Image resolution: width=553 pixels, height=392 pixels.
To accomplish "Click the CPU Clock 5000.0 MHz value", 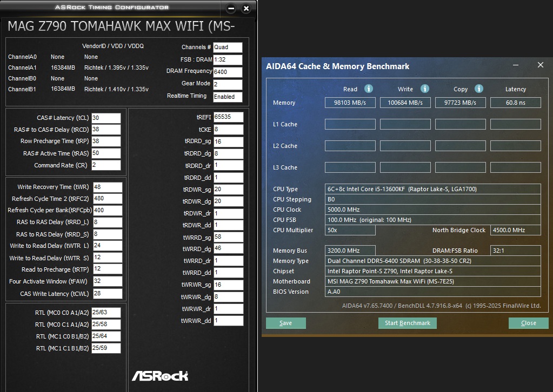I will tap(433, 209).
